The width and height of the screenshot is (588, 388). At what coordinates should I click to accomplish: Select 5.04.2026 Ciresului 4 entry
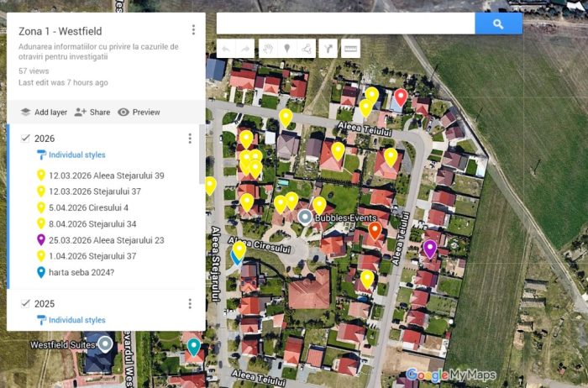point(88,207)
